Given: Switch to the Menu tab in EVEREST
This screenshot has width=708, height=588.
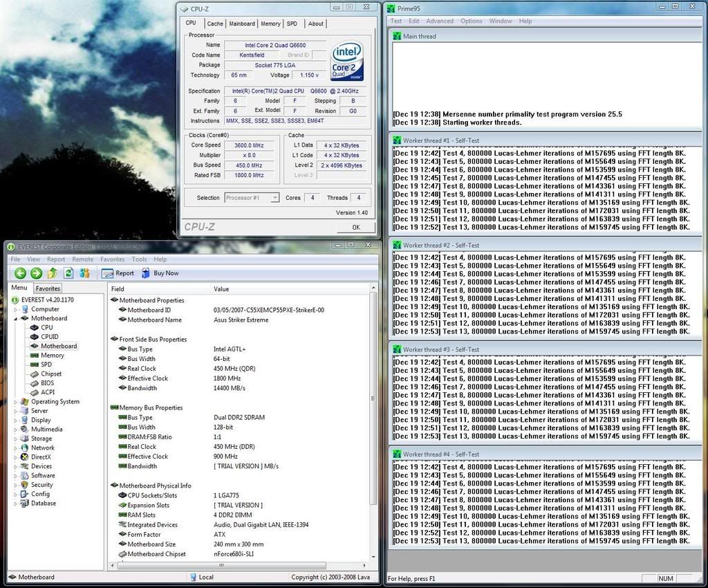Looking at the screenshot, I should (19, 288).
